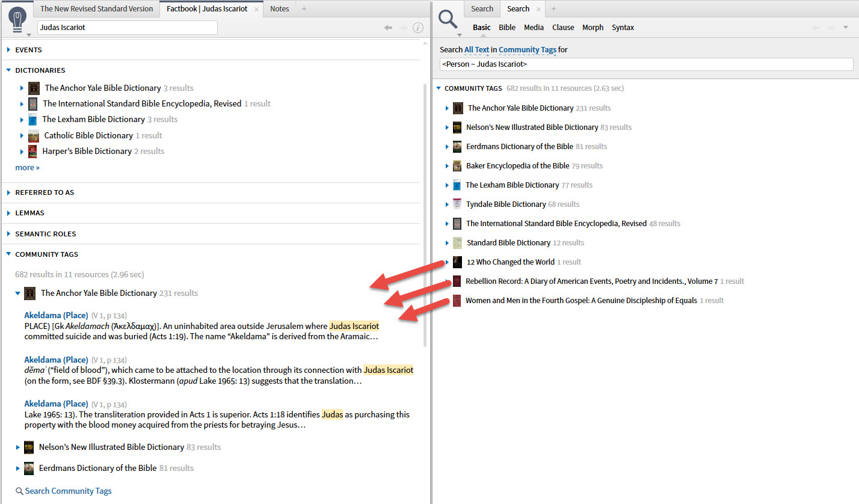Select Basic search type
859x504 pixels.
click(x=481, y=28)
